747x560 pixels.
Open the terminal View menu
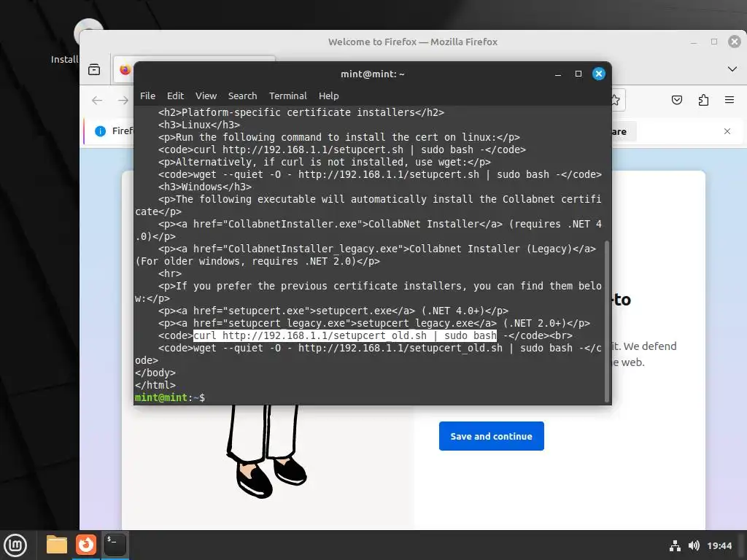pos(206,96)
